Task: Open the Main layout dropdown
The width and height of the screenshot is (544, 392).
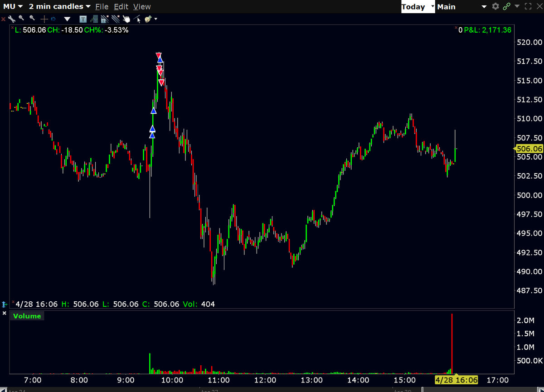Action: click(461, 6)
